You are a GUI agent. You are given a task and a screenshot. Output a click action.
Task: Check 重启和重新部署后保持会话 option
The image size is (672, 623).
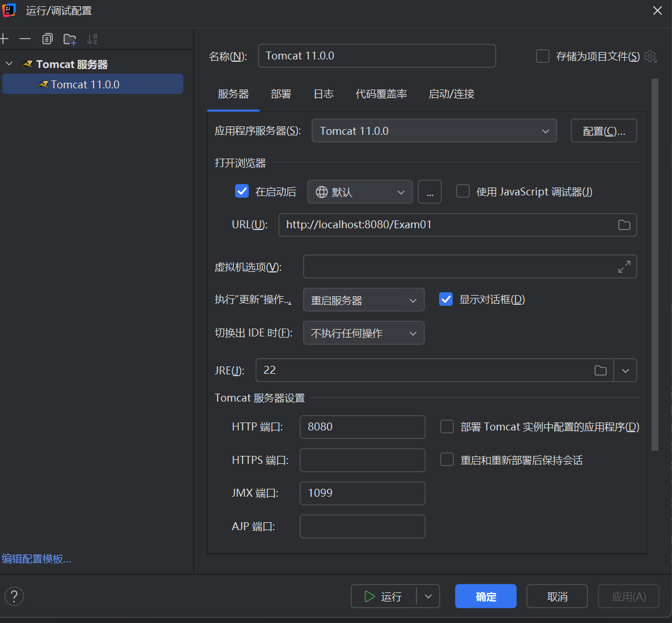(447, 460)
